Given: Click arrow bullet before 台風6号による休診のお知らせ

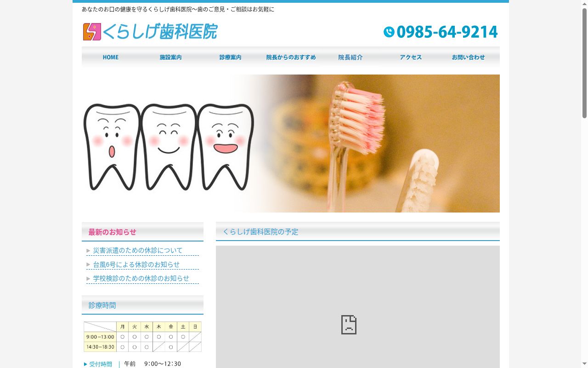Looking at the screenshot, I should 88,264.
